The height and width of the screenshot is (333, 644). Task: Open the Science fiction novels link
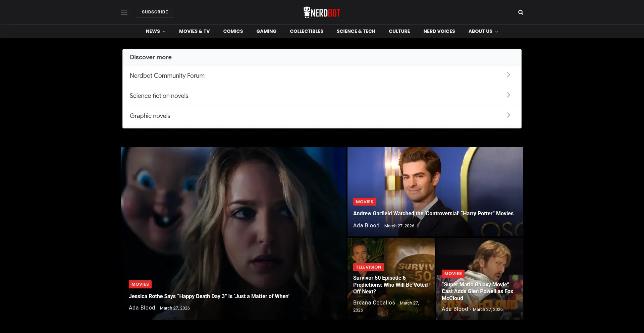[x=322, y=96]
